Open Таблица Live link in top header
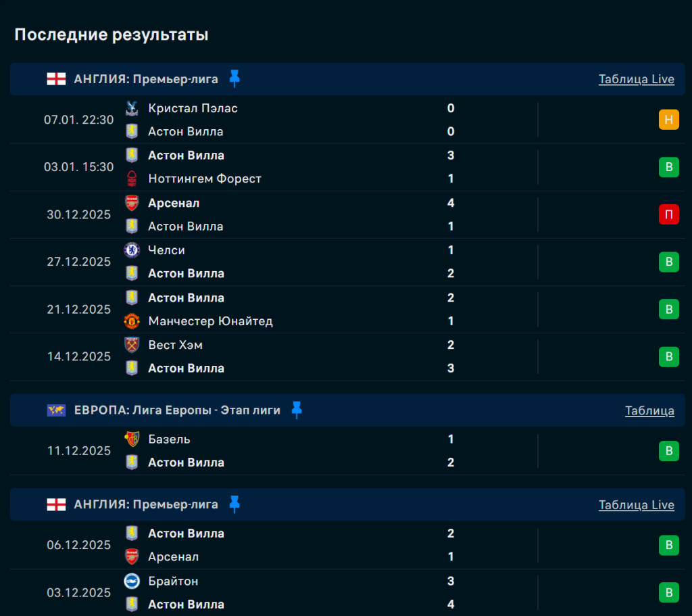The image size is (692, 616). pyautogui.click(x=636, y=79)
